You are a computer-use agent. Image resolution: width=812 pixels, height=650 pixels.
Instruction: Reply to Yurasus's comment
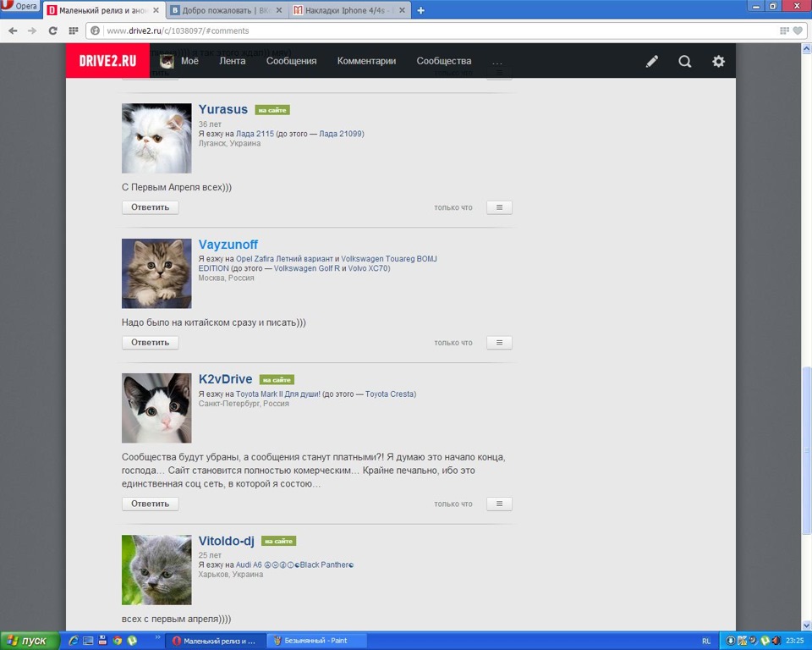tap(151, 207)
